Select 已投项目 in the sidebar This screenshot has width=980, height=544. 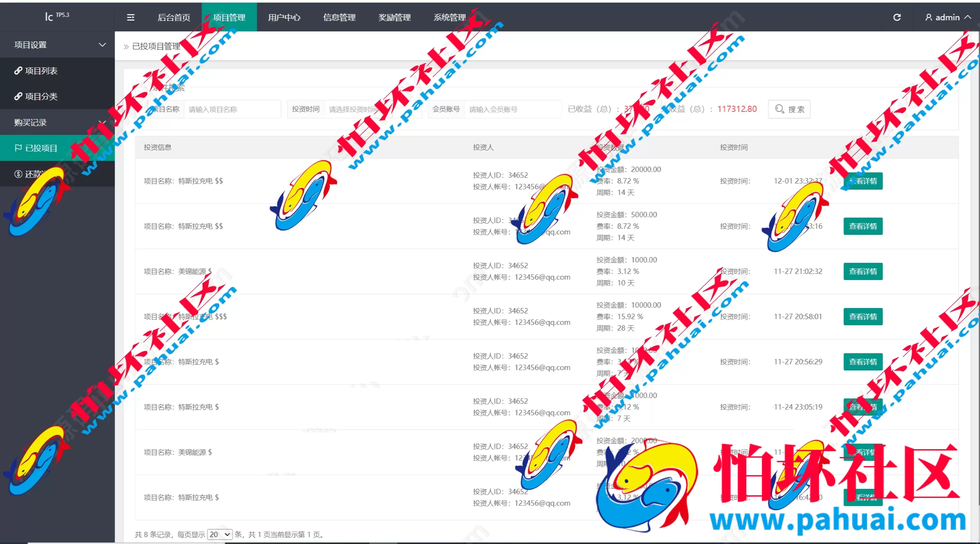point(57,148)
